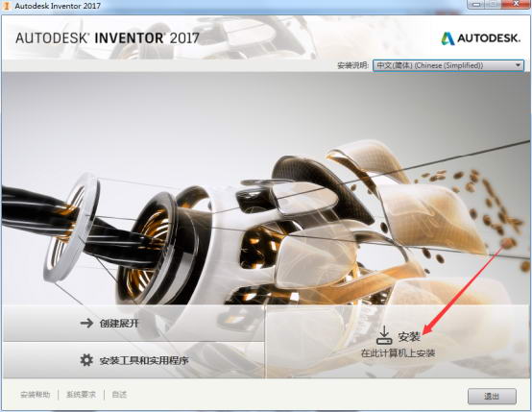532x412 pixels.
Task: Click the 安装 label text
Action: tap(409, 336)
